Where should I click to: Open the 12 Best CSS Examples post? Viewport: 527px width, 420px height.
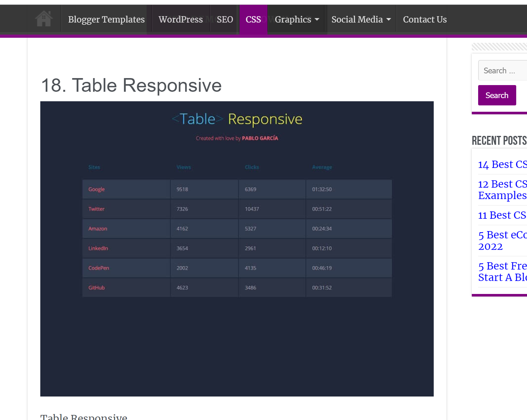tap(501, 190)
